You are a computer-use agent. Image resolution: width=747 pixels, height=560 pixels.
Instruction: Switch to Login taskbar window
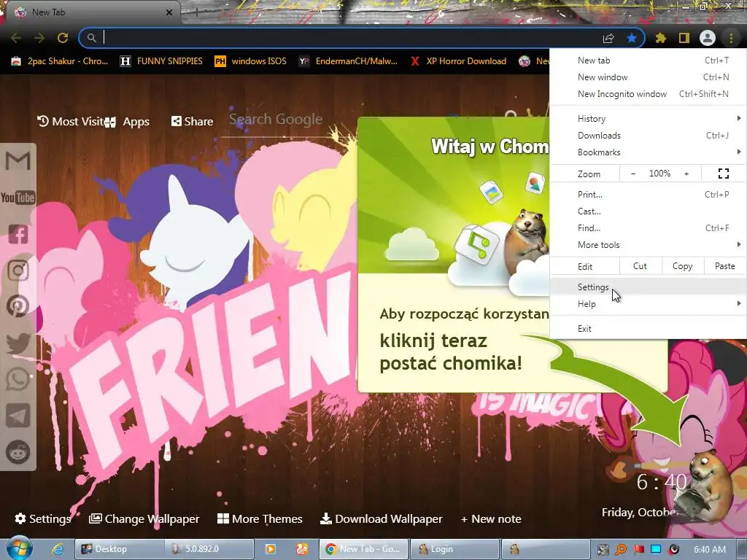click(454, 549)
